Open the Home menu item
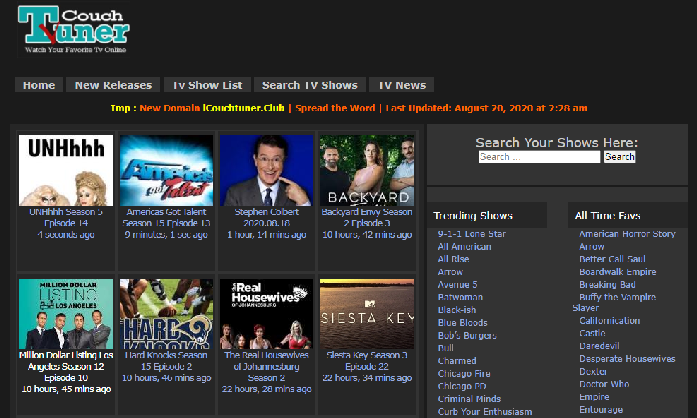 [39, 85]
